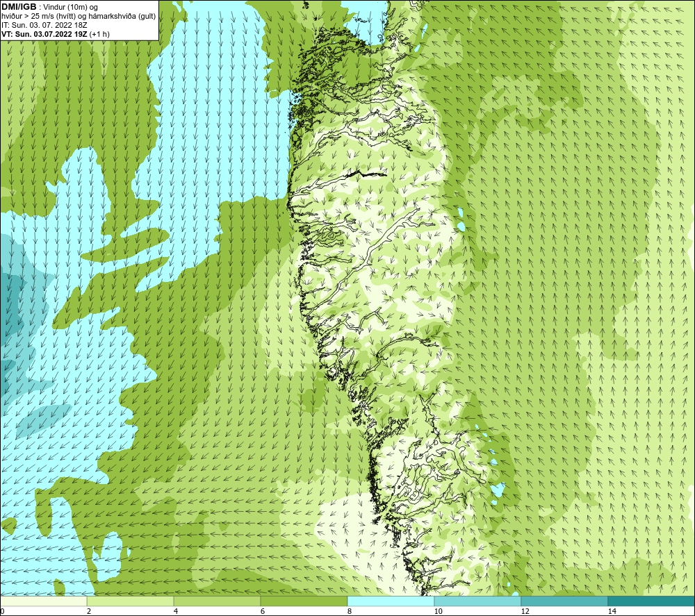Click the legend scale label 2
695x616 pixels.
click(89, 611)
